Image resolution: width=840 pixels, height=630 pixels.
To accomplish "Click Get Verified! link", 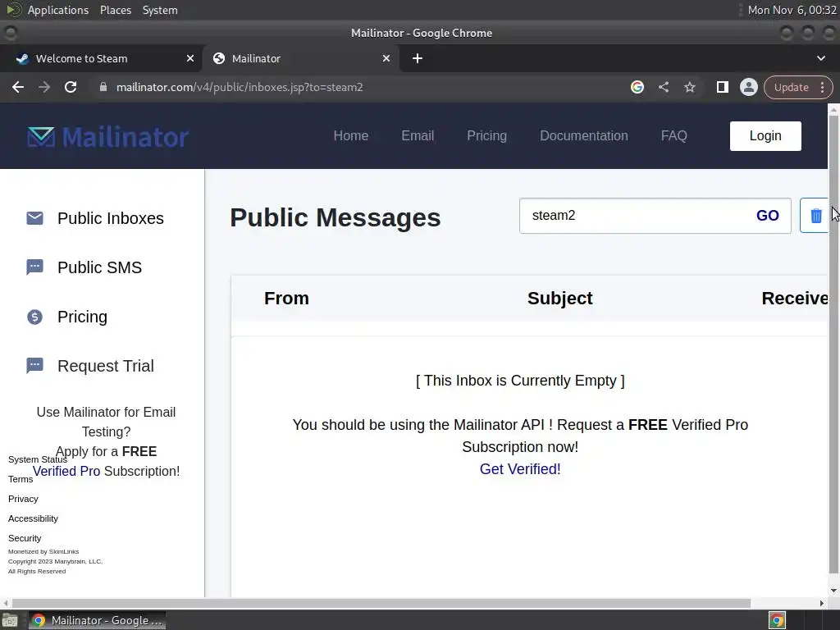I will click(x=520, y=469).
